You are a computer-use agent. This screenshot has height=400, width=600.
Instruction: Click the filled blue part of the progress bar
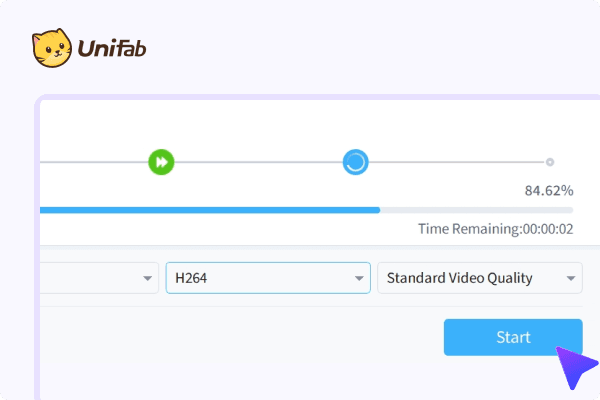(x=210, y=210)
